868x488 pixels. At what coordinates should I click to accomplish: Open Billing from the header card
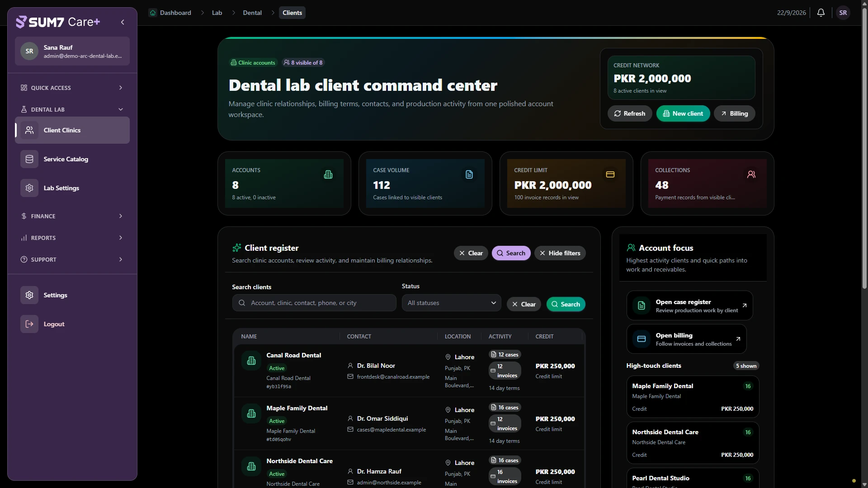pos(735,113)
